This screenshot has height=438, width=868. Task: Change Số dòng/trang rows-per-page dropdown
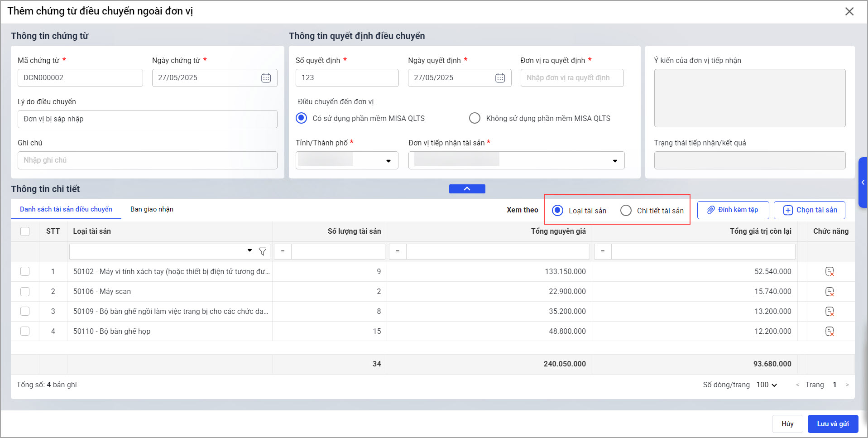(767, 385)
